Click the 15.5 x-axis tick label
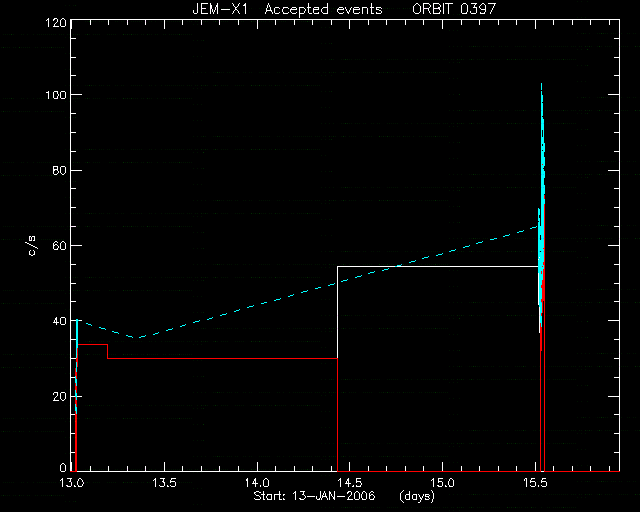The height and width of the screenshot is (512, 640). 535,483
